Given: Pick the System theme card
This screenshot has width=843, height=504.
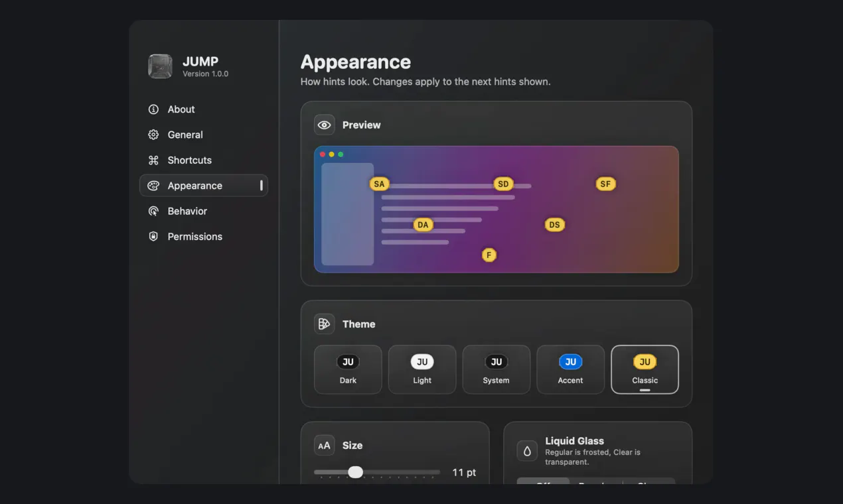Looking at the screenshot, I should 497,369.
